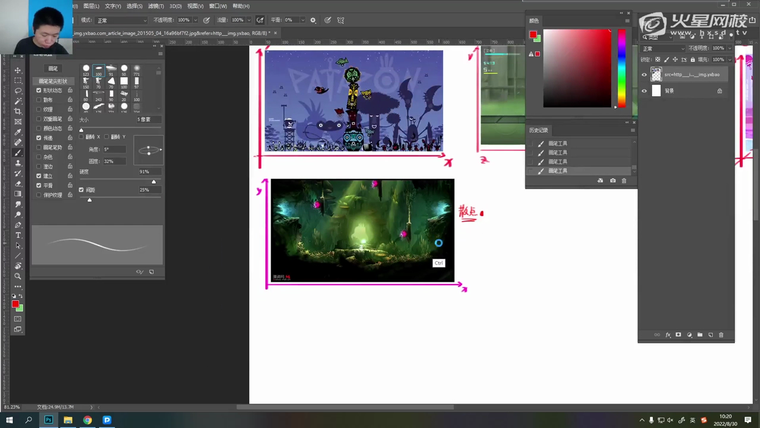Click the fx layer style icon
The height and width of the screenshot is (428, 760).
coord(667,335)
